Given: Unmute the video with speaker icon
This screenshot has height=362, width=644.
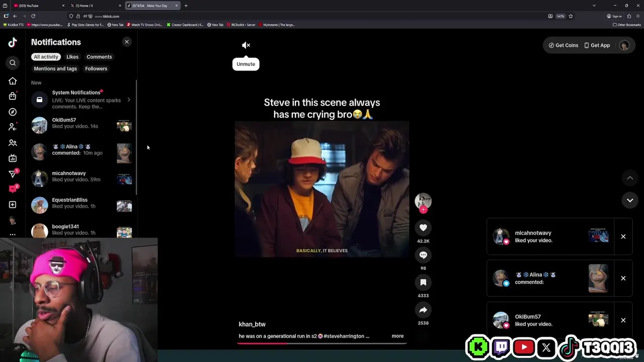Looking at the screenshot, I should click(x=246, y=45).
